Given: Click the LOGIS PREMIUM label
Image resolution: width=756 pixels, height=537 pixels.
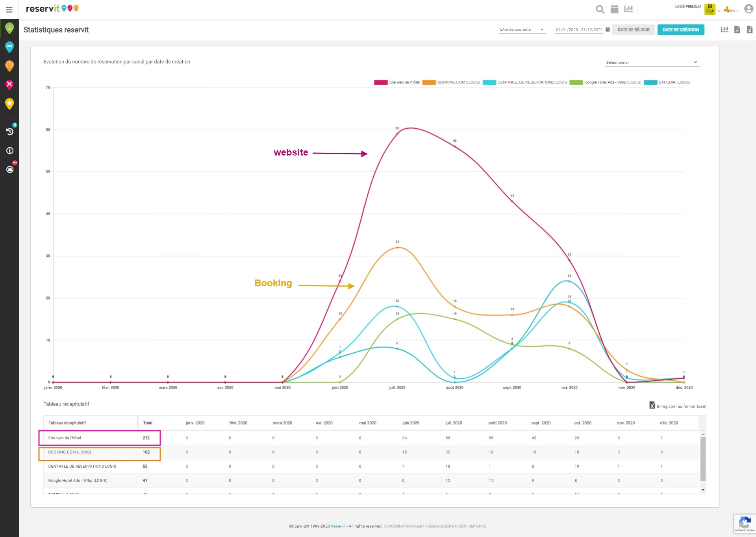Looking at the screenshot, I should [x=688, y=7].
